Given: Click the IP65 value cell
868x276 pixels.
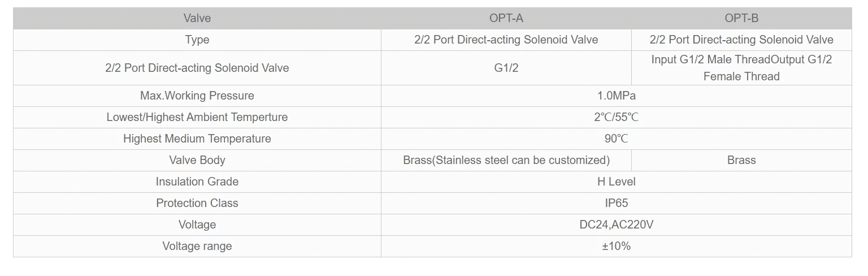Looking at the screenshot, I should tap(616, 203).
